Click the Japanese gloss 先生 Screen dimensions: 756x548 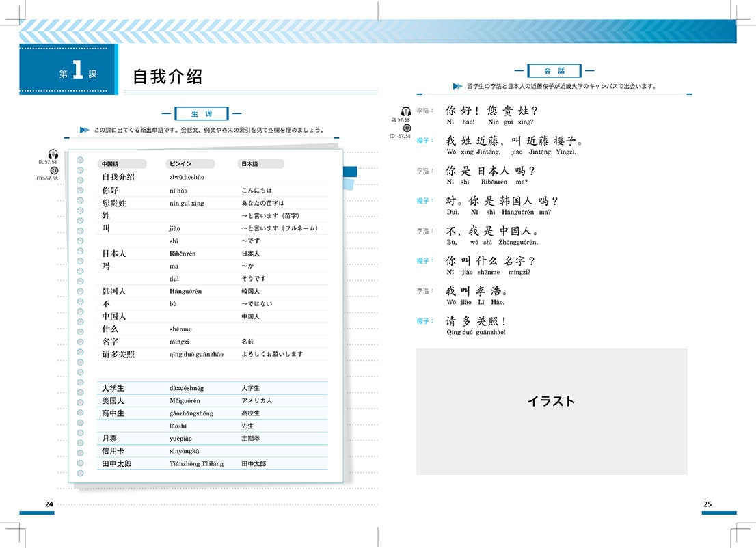click(x=247, y=426)
